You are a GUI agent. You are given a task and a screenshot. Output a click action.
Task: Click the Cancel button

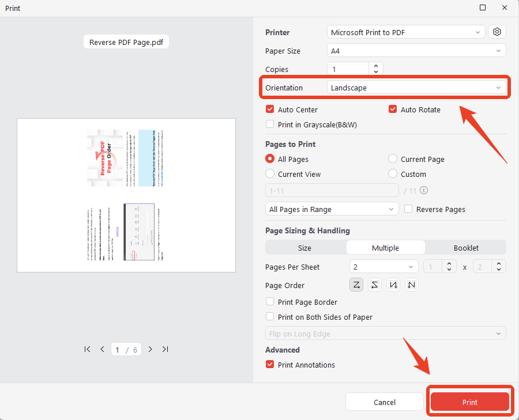385,402
